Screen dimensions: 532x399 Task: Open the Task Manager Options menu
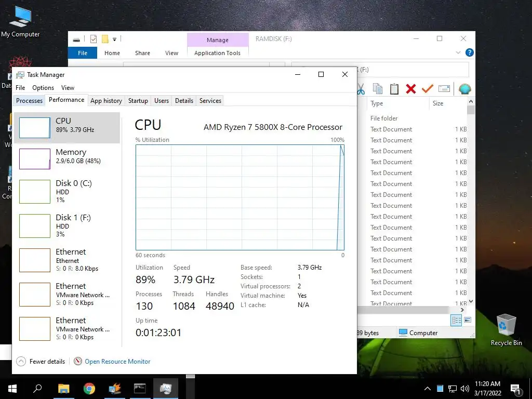tap(43, 87)
